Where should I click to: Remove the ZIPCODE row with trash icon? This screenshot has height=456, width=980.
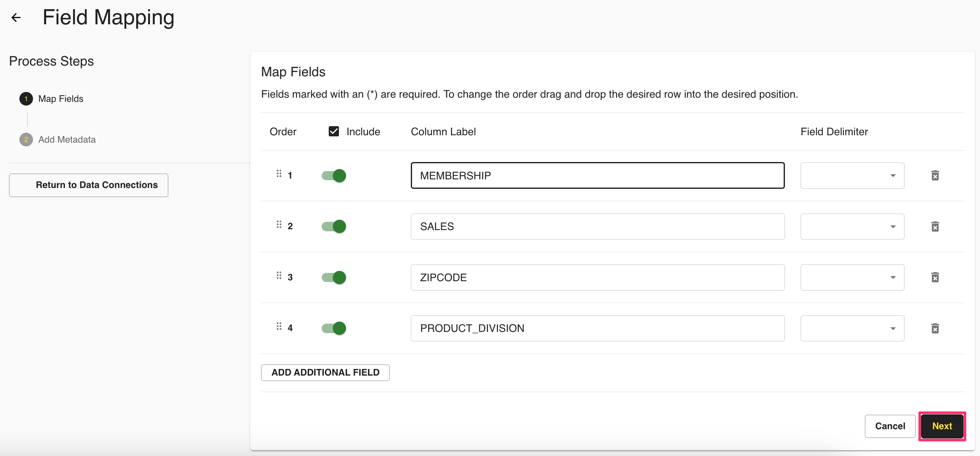tap(935, 277)
